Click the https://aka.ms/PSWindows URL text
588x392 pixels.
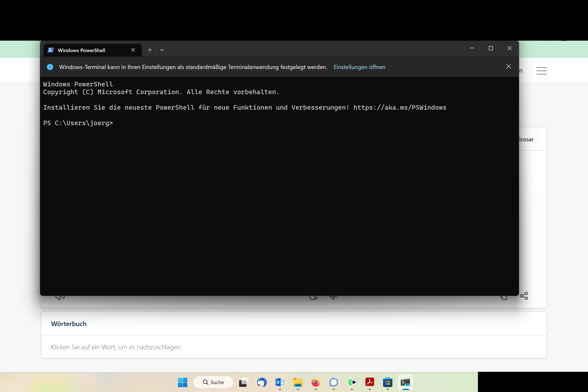pos(400,108)
